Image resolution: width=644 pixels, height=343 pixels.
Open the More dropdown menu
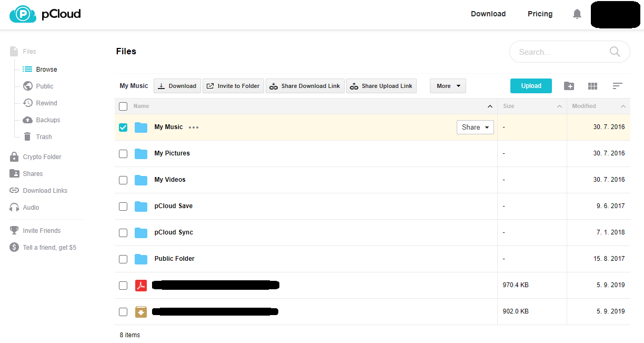coord(448,86)
